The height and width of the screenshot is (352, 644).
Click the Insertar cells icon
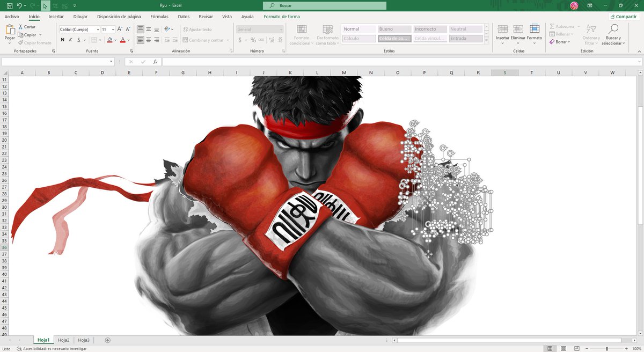(503, 28)
